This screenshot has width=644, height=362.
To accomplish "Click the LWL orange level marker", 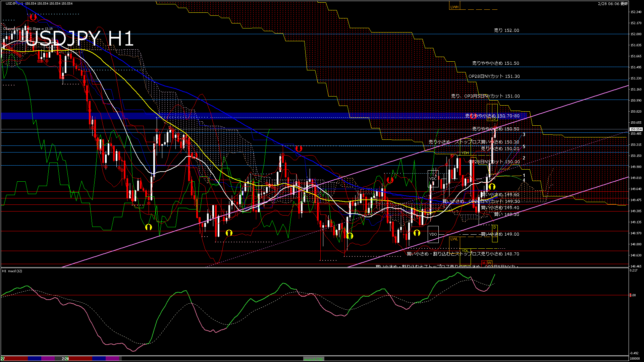I will point(454,239).
